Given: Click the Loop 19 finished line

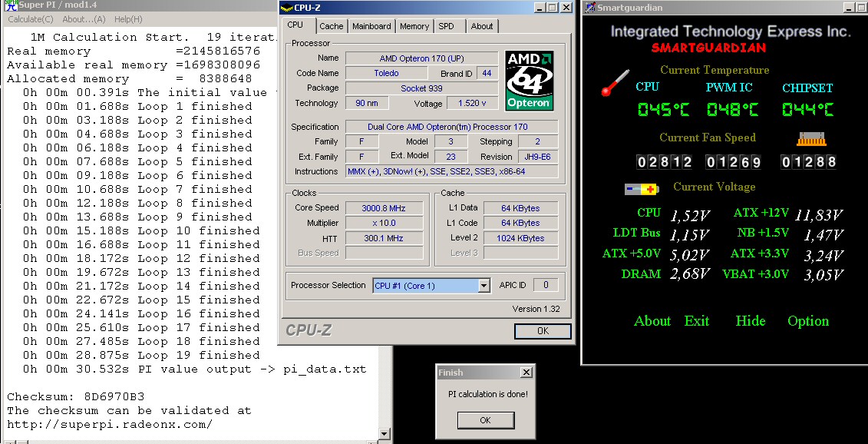Looking at the screenshot, I should click(141, 356).
